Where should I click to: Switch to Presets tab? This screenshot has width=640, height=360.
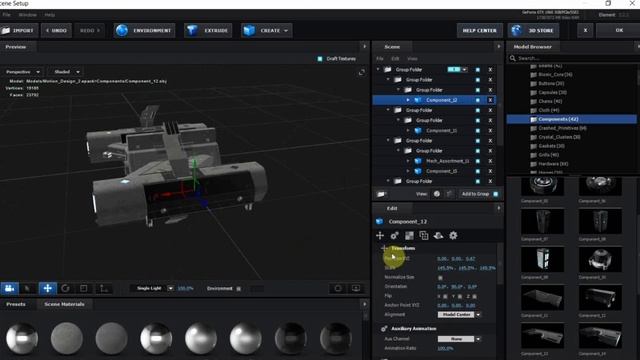(16, 304)
